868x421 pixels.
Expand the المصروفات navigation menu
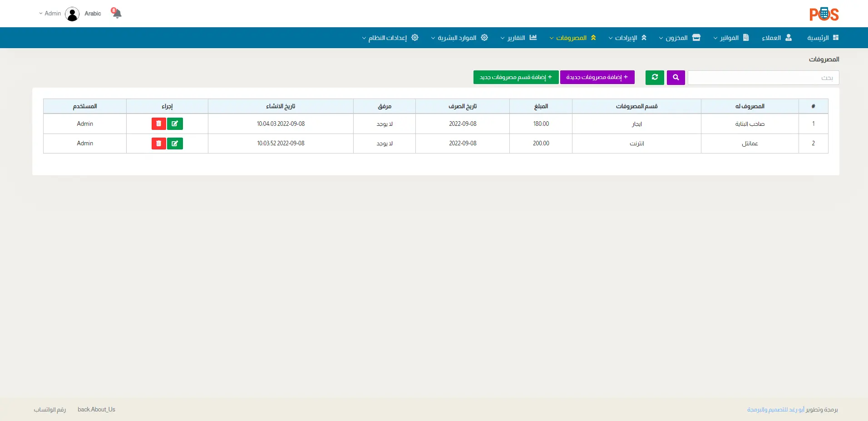click(x=572, y=38)
